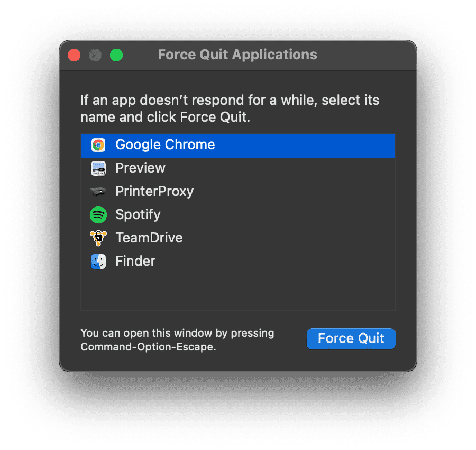Select TeamDrive in the application list

coord(149,238)
